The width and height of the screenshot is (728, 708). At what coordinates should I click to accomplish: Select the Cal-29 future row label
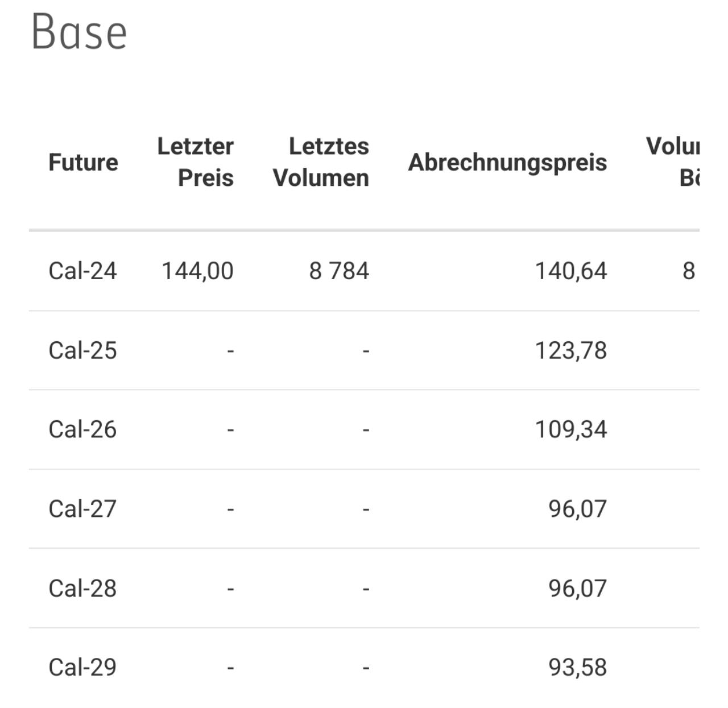point(82,668)
